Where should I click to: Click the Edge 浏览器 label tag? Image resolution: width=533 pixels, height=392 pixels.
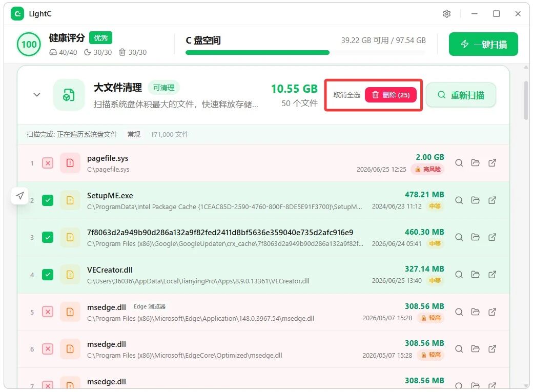tap(150, 306)
